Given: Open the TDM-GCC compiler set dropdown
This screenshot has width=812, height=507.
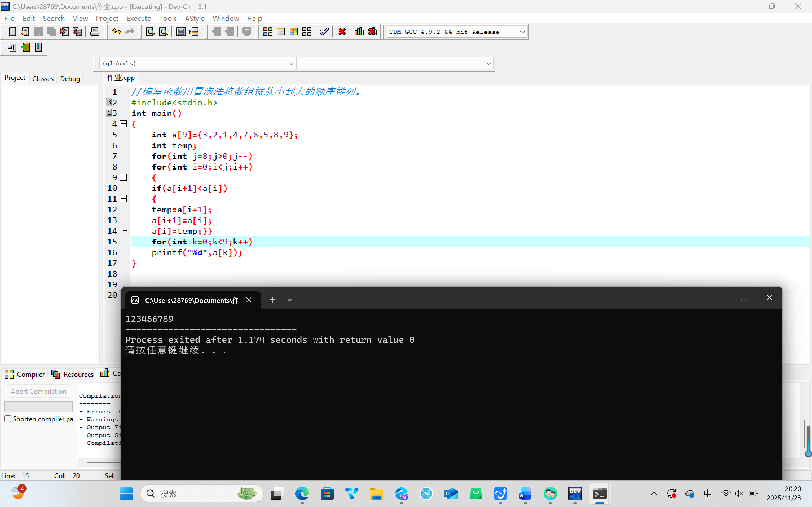Looking at the screenshot, I should click(522, 32).
